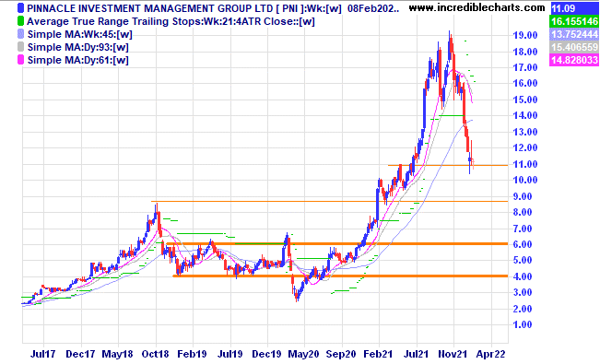
Task: Open the www.incrediblecharts.com link
Action: click(476, 7)
